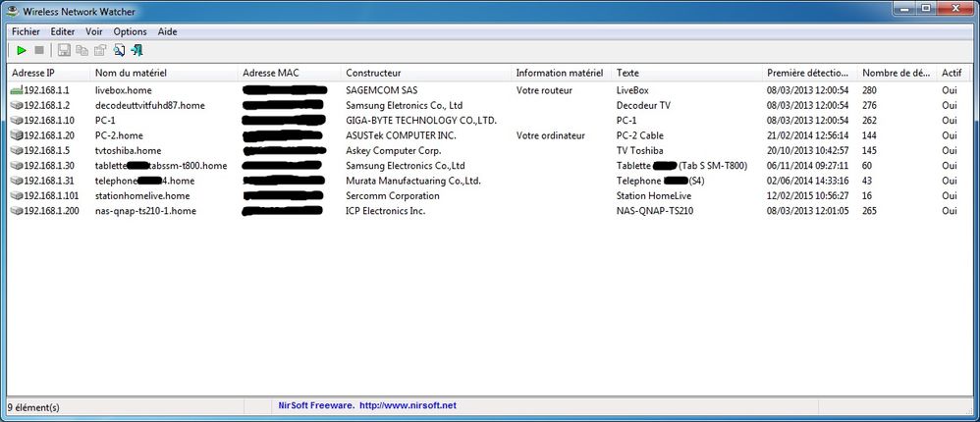
Task: Click the copy selected items icon
Action: click(82, 51)
